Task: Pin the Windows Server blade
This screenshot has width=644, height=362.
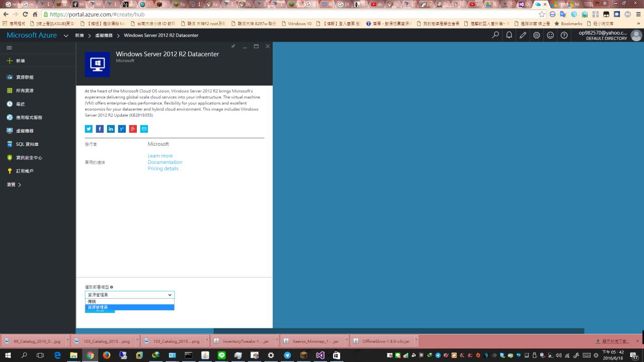Action: [233, 46]
